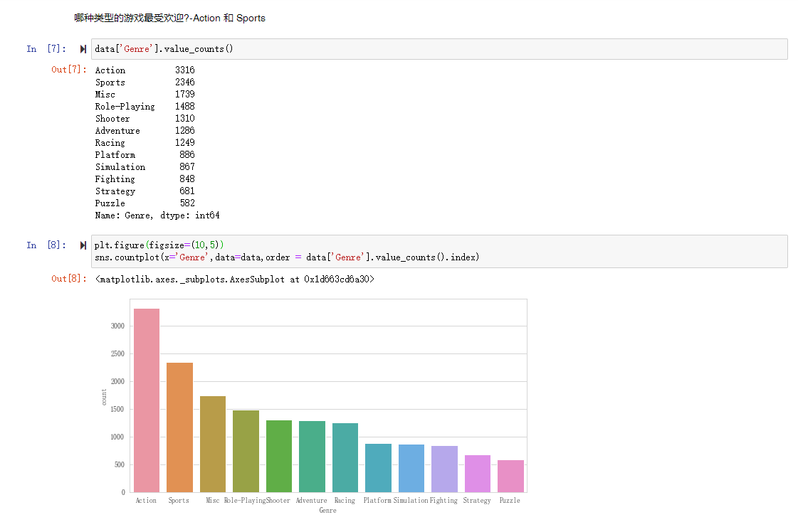The height and width of the screenshot is (532, 798).
Task: Click the Out[7] output prompt
Action: pos(69,70)
